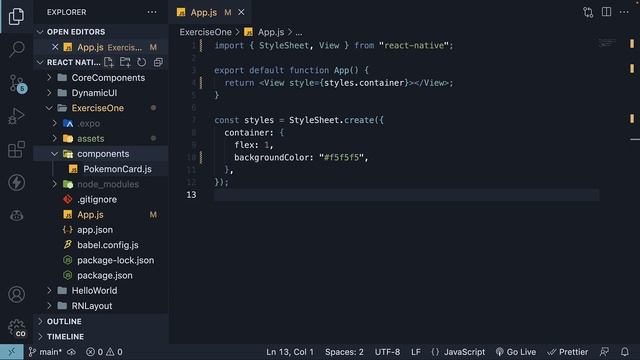Place cursor on empty line 13
Screen dimensions: 640x360
pyautogui.click(x=406, y=195)
